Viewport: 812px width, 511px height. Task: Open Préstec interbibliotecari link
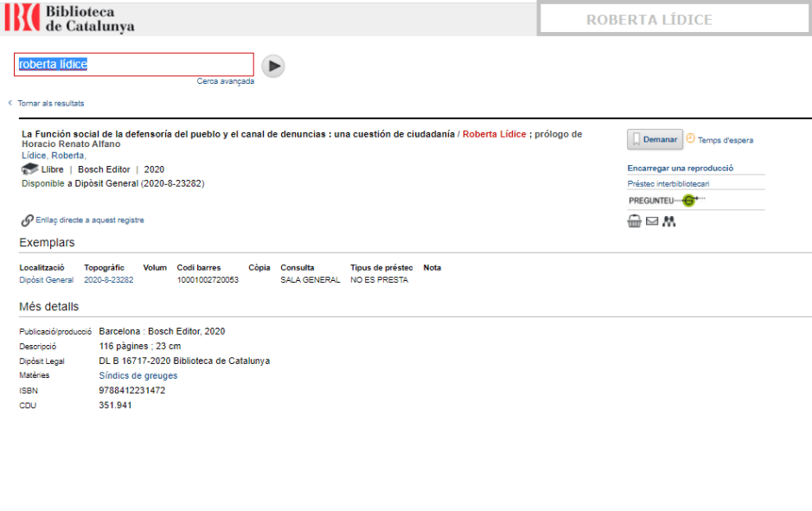[668, 184]
